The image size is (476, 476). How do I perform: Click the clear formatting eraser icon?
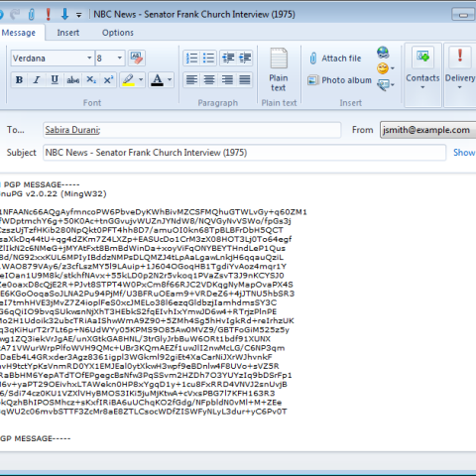click(x=137, y=58)
